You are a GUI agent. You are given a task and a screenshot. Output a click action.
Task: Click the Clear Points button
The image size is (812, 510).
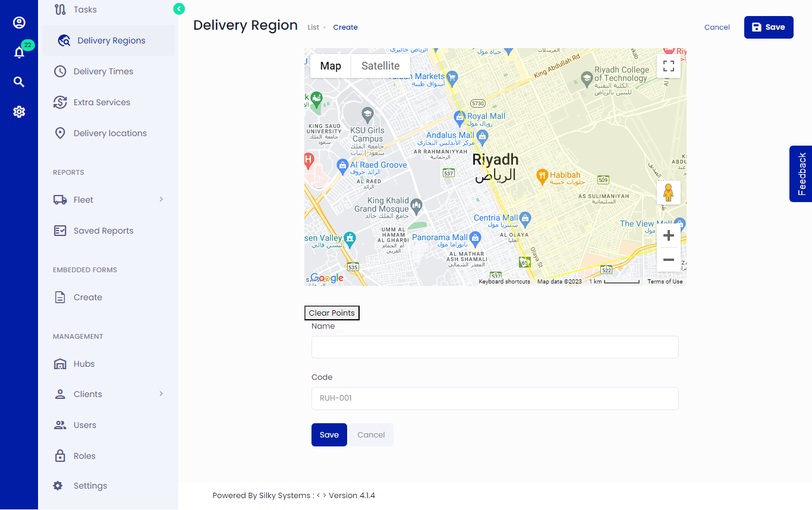pos(332,313)
